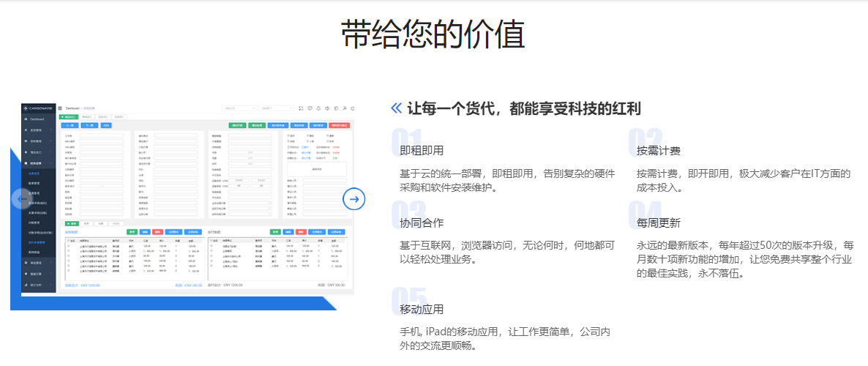Open the bell notifications icon in dashboard header
Screen dimensions: 868x366
318,108
